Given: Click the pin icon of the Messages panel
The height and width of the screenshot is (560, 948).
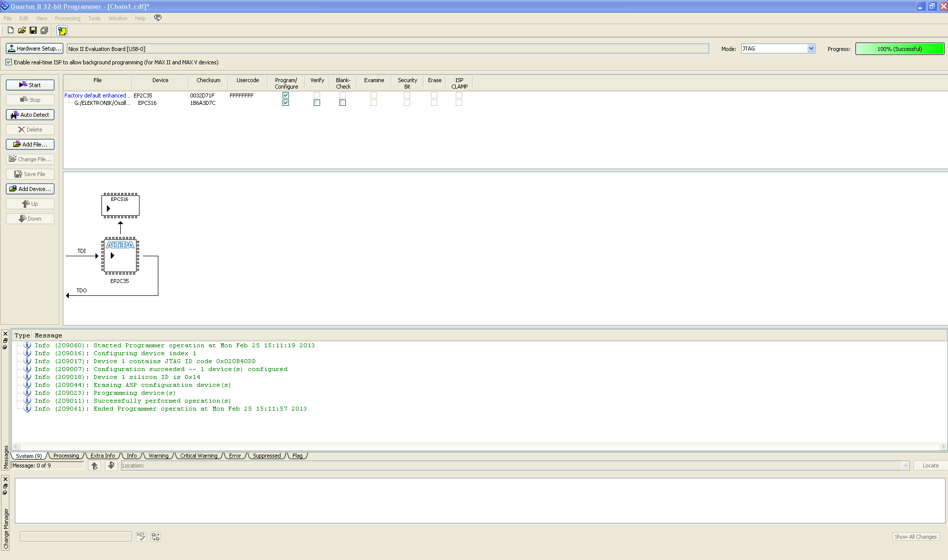Looking at the screenshot, I should 5,347.
